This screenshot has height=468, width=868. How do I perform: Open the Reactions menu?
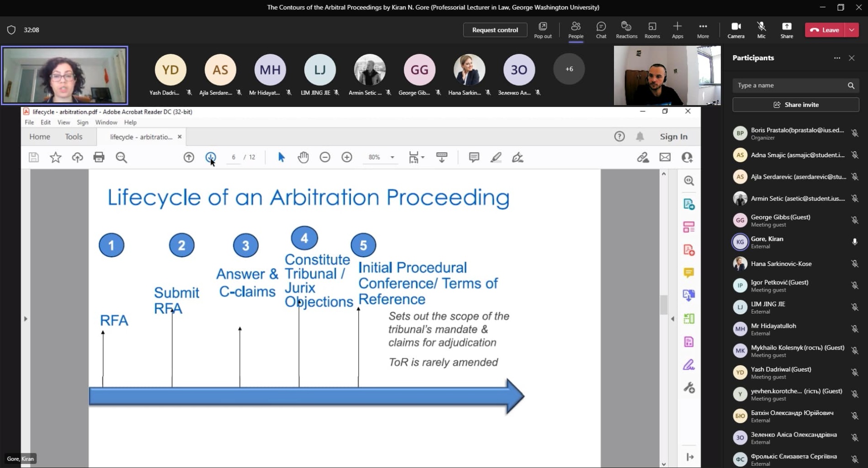pyautogui.click(x=626, y=30)
